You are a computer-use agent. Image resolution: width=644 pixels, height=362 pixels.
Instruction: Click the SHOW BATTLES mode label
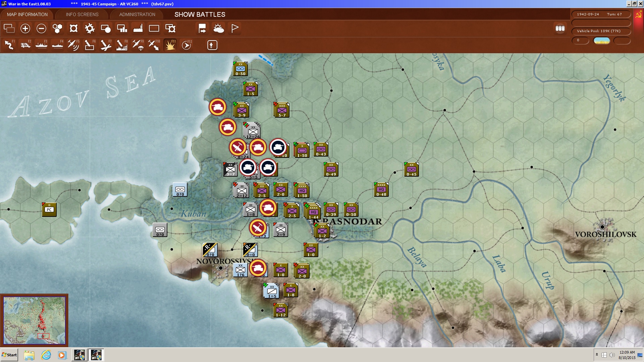(x=200, y=14)
